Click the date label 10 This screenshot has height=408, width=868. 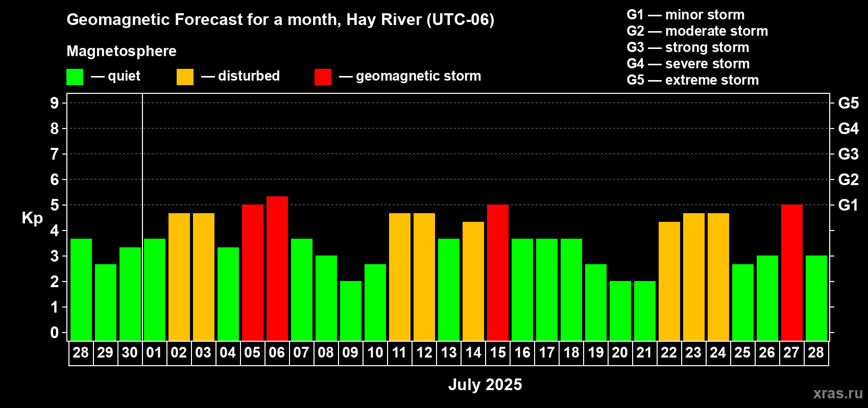(x=375, y=353)
